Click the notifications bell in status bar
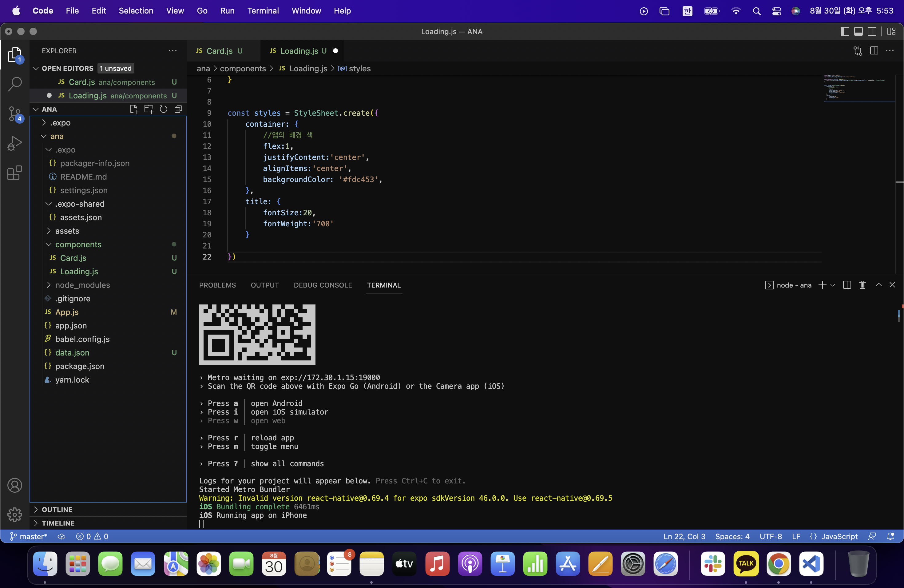Viewport: 904px width, 588px height. [890, 536]
